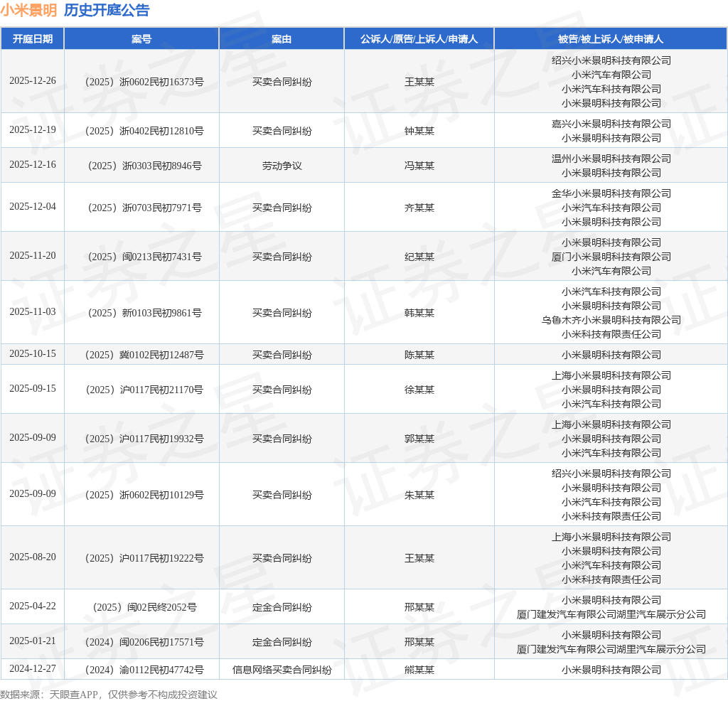Image resolution: width=728 pixels, height=701 pixels.
Task: Click case number 闽0213民初7431号
Action: [x=144, y=257]
